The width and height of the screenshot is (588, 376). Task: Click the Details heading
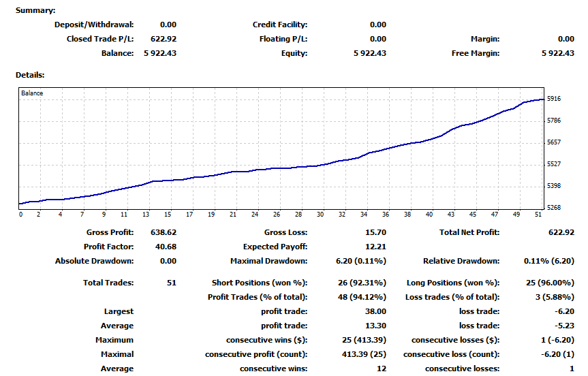pyautogui.click(x=30, y=75)
